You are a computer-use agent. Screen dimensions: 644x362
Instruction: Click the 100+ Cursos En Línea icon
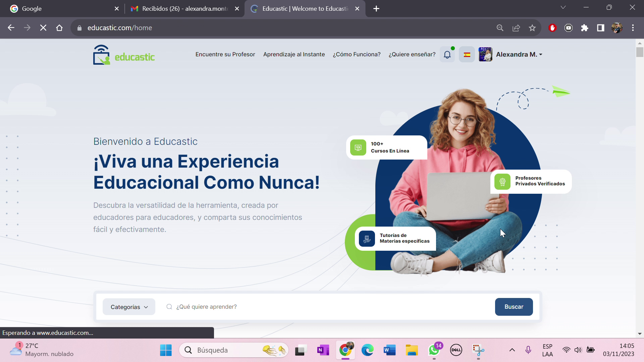[358, 147]
